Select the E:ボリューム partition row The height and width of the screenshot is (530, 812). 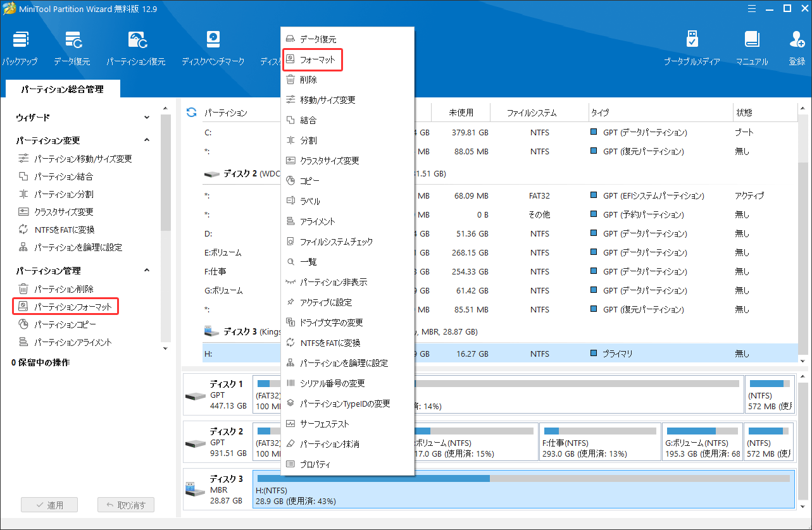499,252
